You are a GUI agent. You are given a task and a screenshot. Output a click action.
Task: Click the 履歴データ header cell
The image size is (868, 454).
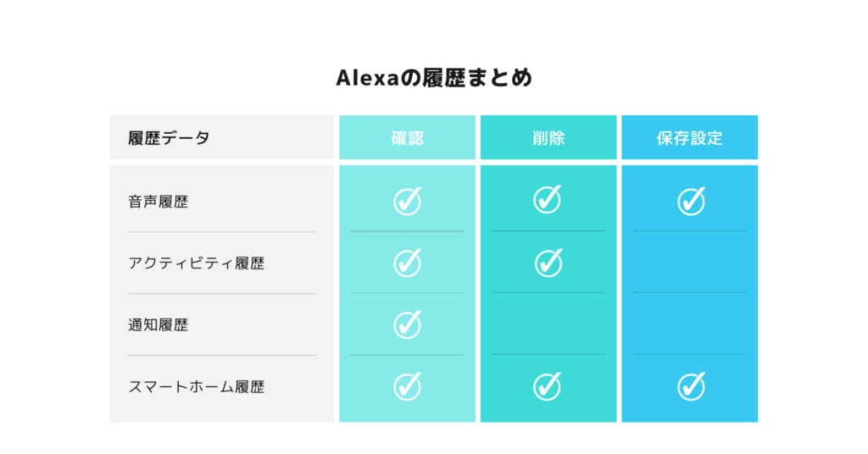pyautogui.click(x=222, y=137)
